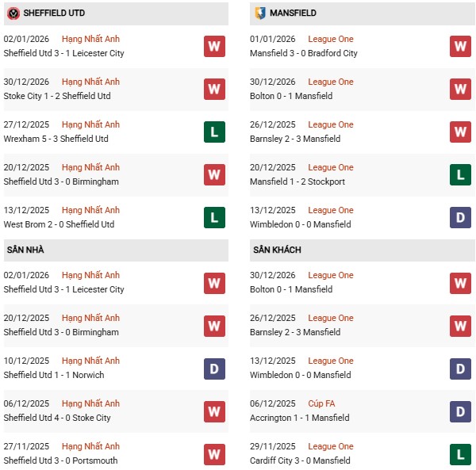Select the SÂN KHÁCH section header
Viewport: 476px width, 470px height.
[277, 250]
